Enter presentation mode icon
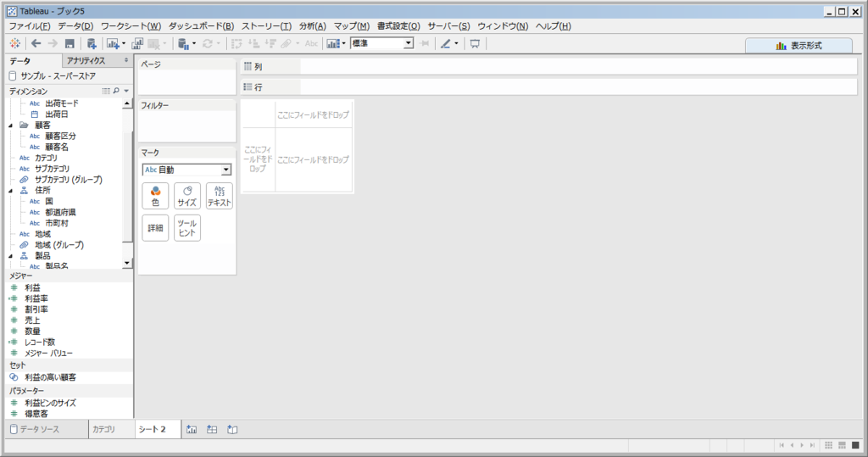This screenshot has height=457, width=868. (475, 43)
